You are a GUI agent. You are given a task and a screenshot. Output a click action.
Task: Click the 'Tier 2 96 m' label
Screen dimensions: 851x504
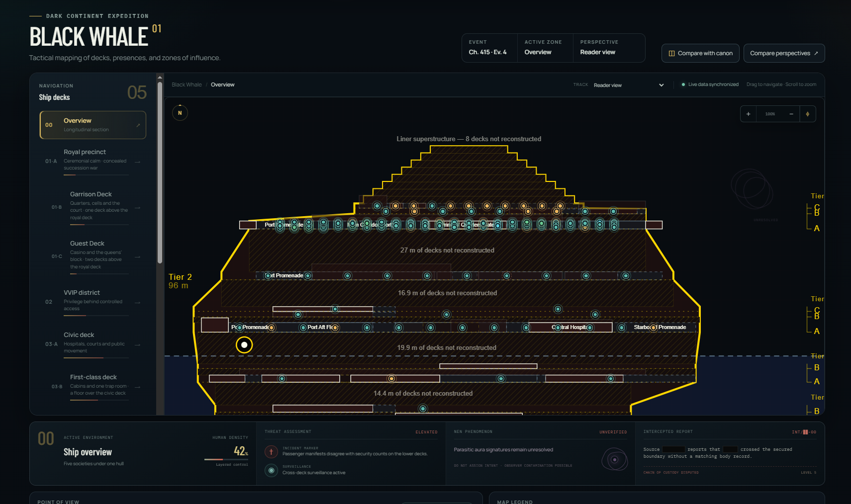tap(180, 281)
